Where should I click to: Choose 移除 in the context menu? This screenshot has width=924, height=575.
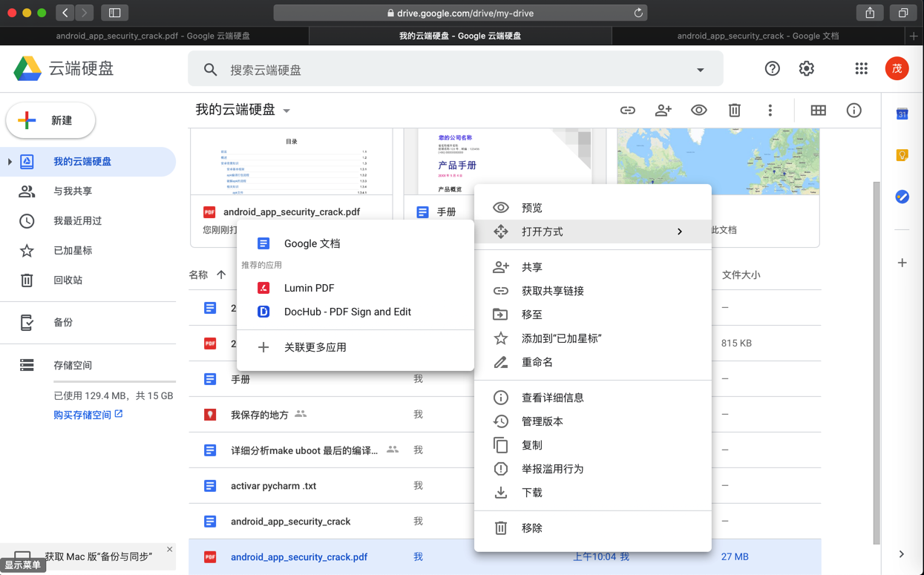592,528
